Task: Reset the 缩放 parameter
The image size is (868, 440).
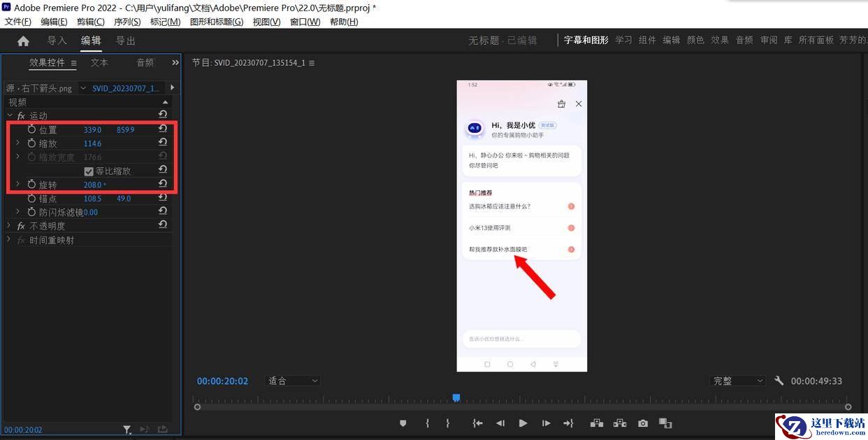Action: 163,143
